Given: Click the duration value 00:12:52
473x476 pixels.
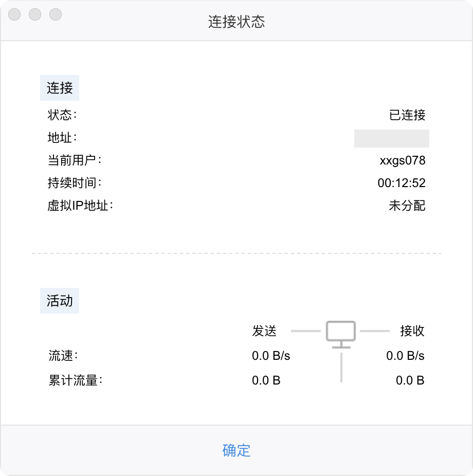Looking at the screenshot, I should [x=402, y=183].
